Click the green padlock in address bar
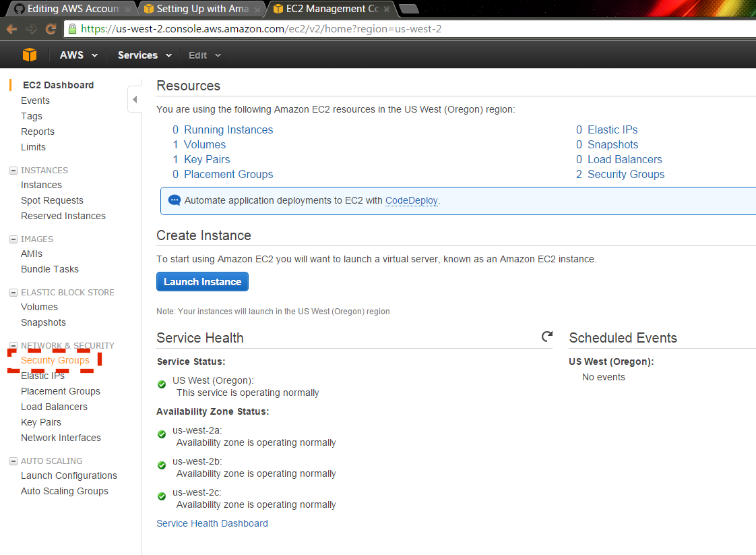 pyautogui.click(x=72, y=29)
